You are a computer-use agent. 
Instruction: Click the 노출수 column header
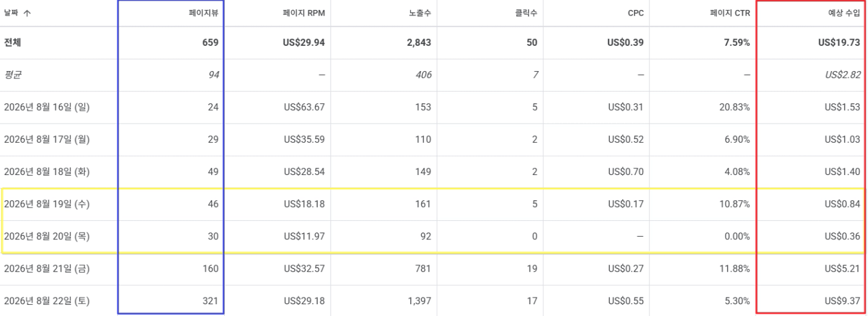point(420,13)
